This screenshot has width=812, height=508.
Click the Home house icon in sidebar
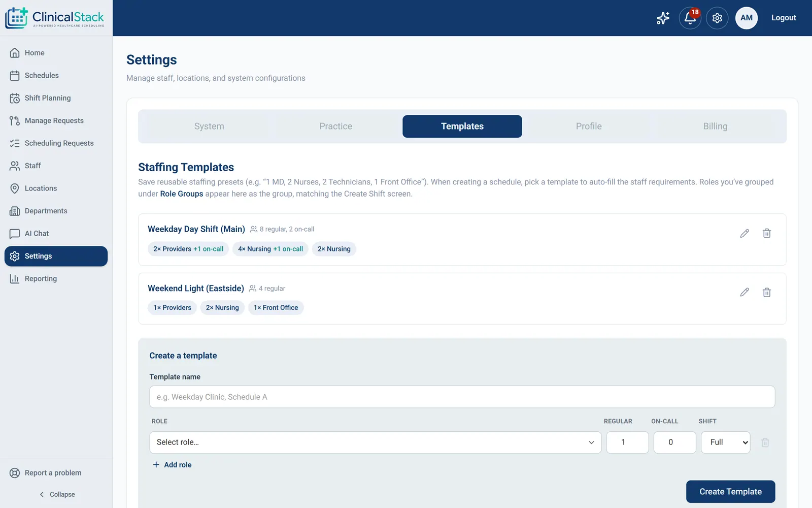click(x=15, y=53)
